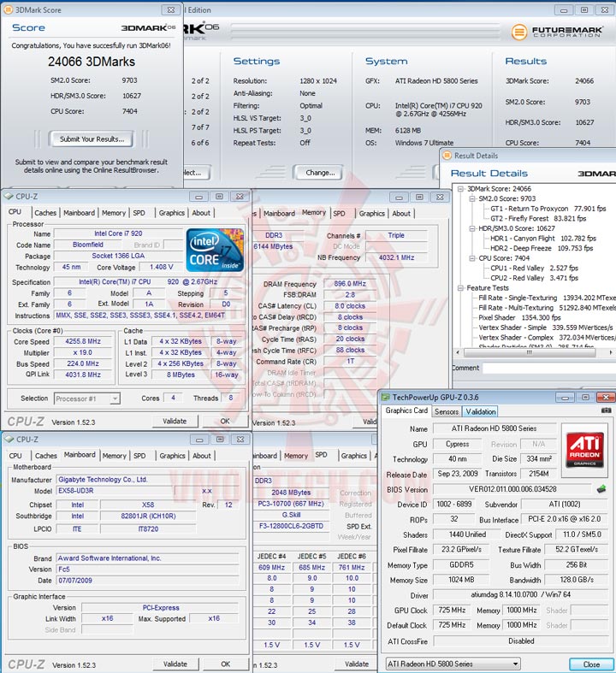
Task: Click the VER012.011.000.006.034528 BIOS Version field
Action: [x=512, y=489]
